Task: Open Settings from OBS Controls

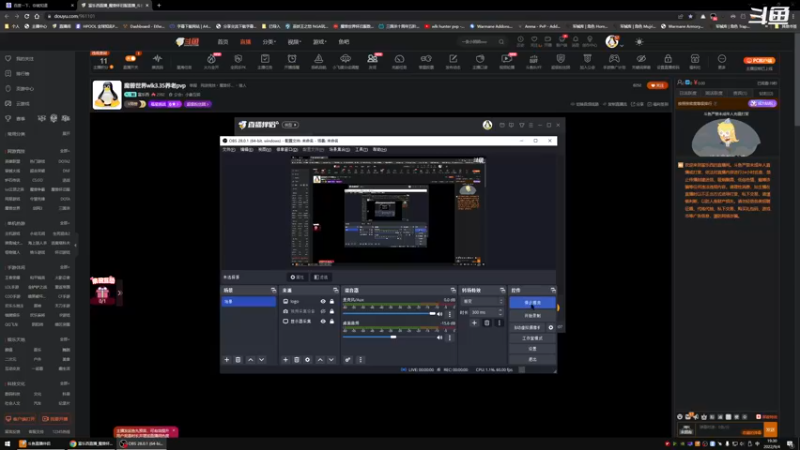Action: click(x=532, y=349)
